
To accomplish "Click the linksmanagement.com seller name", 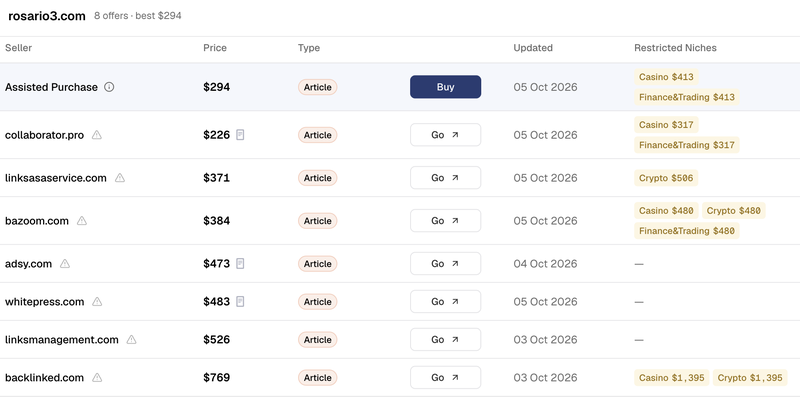I will (62, 339).
